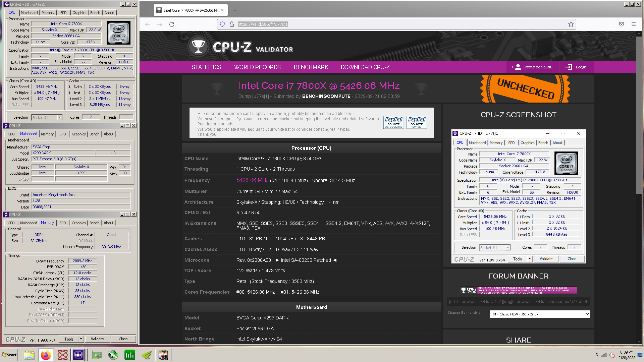Switch to the Bench tab in top CPU-Z window

[95, 13]
